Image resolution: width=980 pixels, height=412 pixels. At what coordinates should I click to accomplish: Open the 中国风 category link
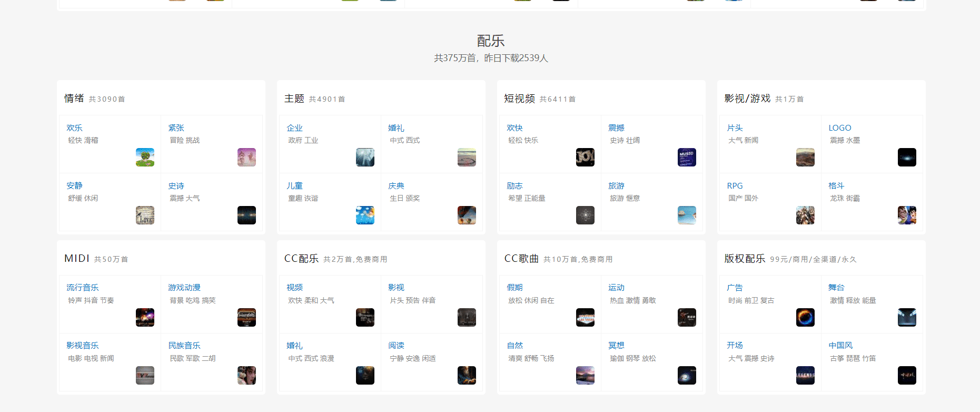[840, 345]
